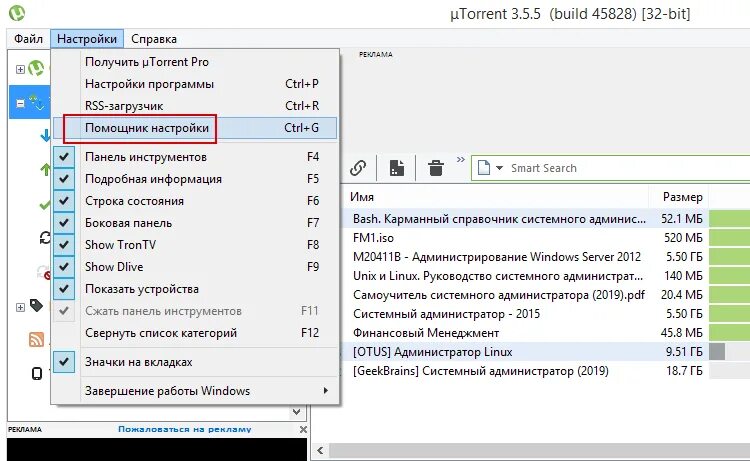Collapse the torrents tree minus node
This screenshot has width=750, height=461.
click(x=20, y=103)
